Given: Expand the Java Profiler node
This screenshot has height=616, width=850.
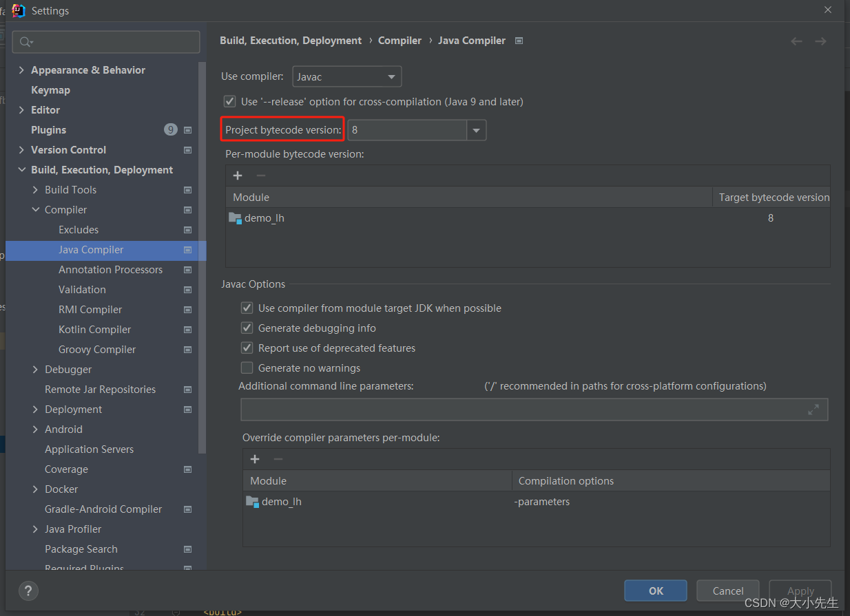Looking at the screenshot, I should [35, 529].
